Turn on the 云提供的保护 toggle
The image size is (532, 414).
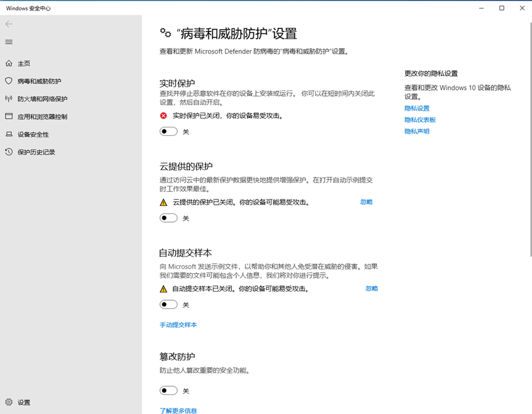point(169,218)
